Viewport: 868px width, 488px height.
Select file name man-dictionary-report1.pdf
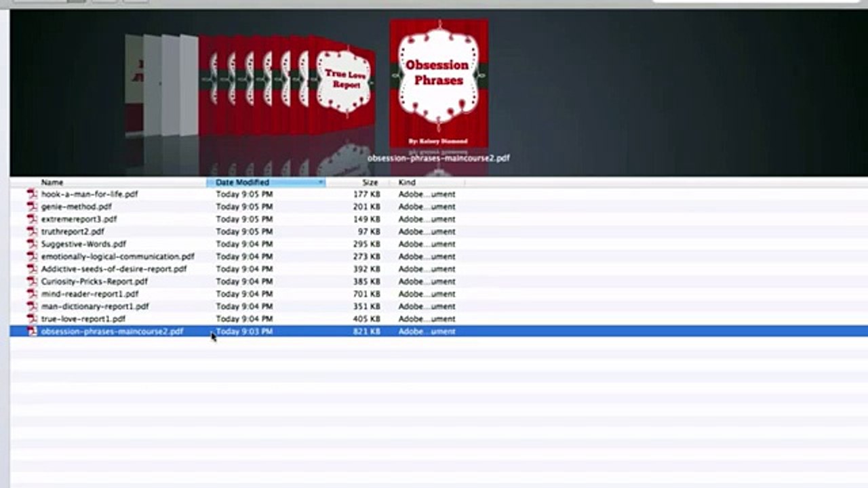[x=95, y=306]
